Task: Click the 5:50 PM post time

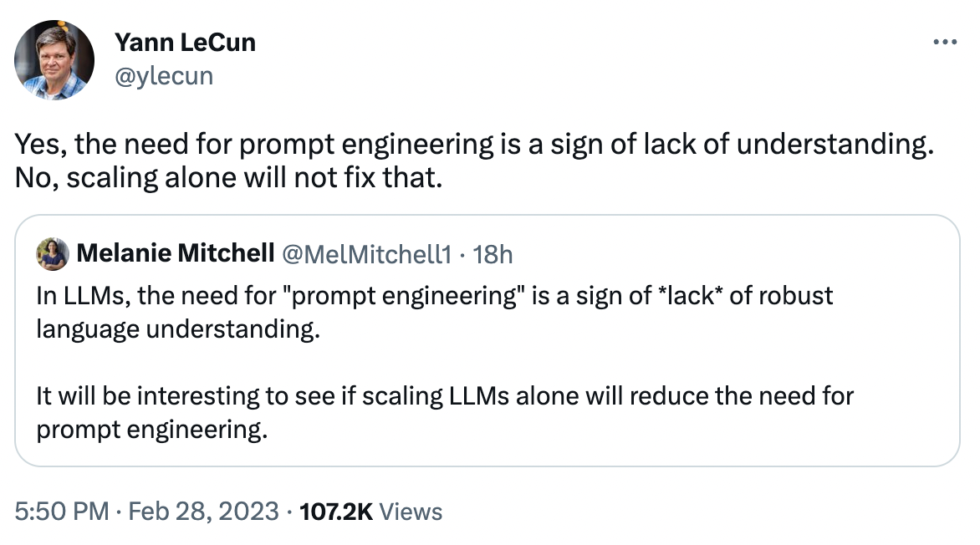Action: (62, 512)
